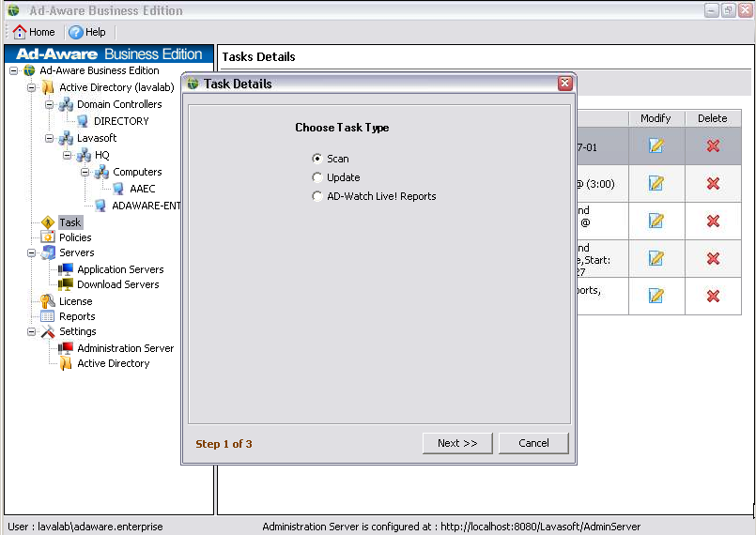The height and width of the screenshot is (535, 756).
Task: Select Reports in the navigation tree
Action: coord(77,316)
